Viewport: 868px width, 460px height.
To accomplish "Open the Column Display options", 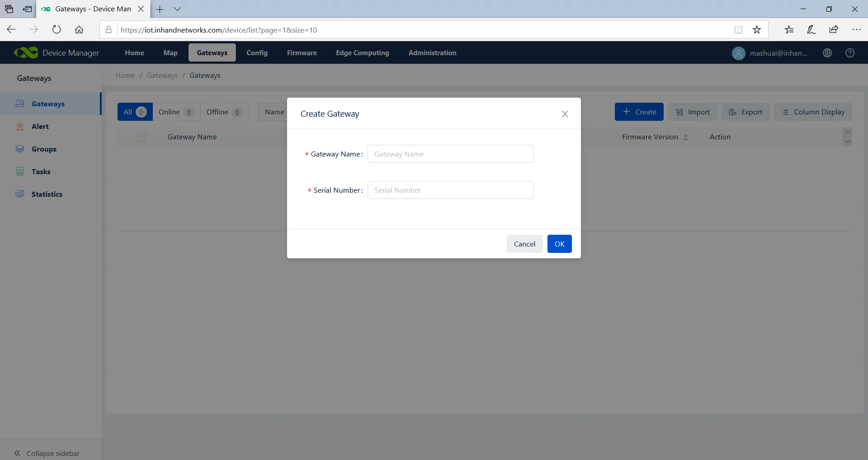I will click(x=813, y=112).
